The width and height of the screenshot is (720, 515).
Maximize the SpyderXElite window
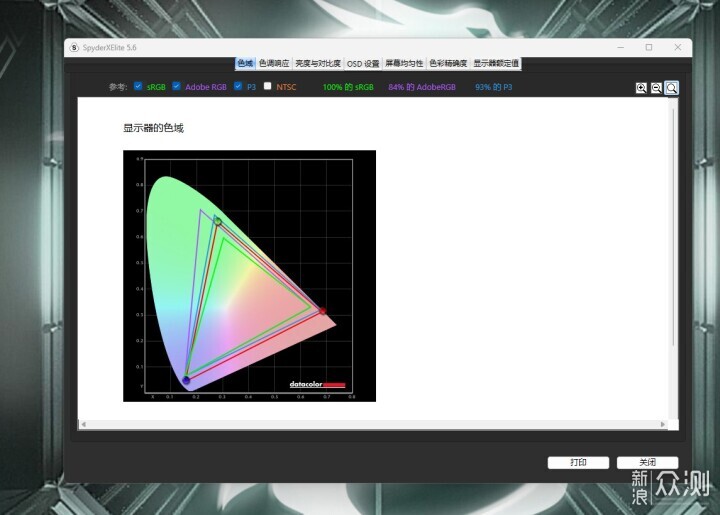(649, 47)
